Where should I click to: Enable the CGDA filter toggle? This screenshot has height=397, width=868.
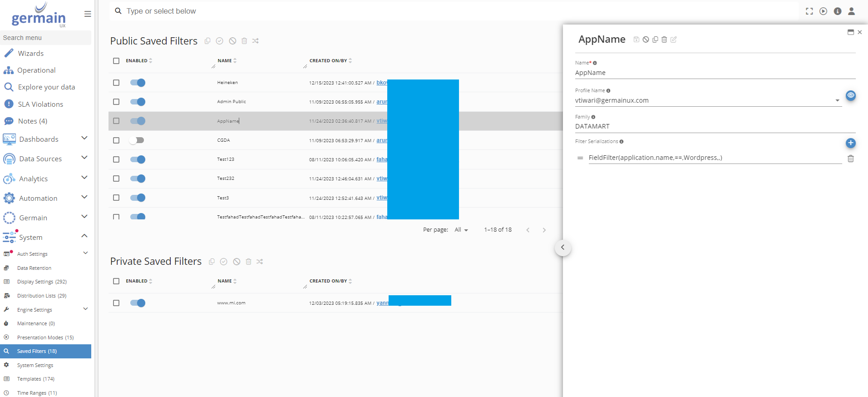137,140
